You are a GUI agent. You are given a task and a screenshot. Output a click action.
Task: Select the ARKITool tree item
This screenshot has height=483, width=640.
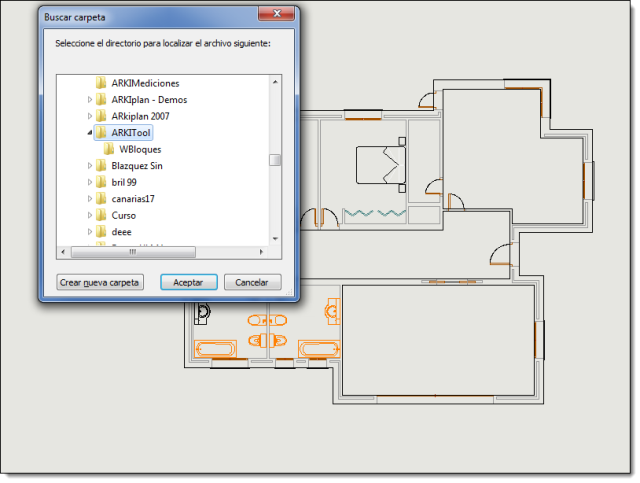pos(131,133)
